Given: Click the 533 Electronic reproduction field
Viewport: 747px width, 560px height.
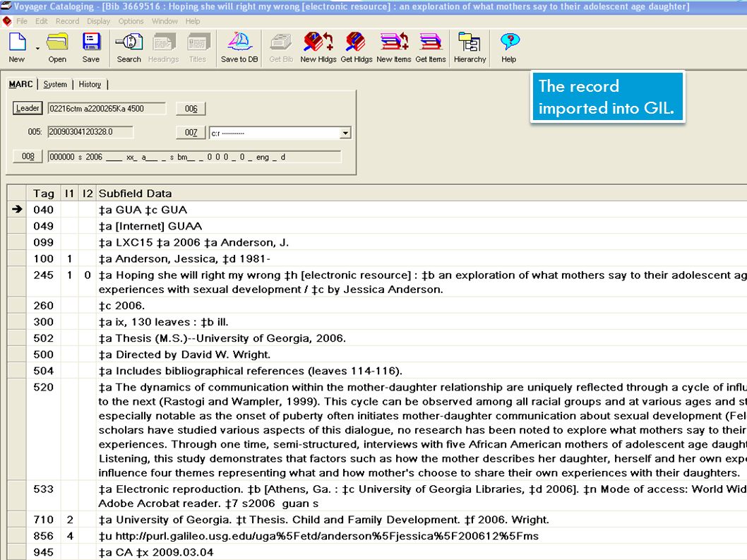Looking at the screenshot, I should coord(422,496).
